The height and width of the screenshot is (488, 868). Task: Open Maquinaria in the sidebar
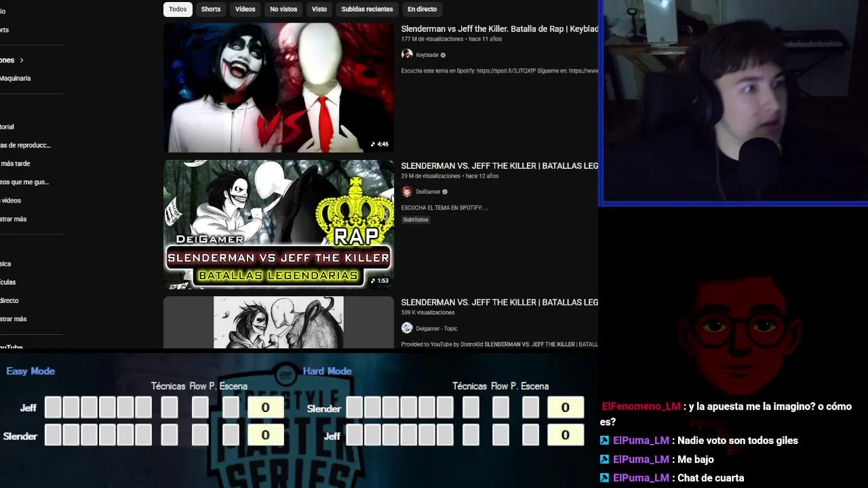pos(15,79)
